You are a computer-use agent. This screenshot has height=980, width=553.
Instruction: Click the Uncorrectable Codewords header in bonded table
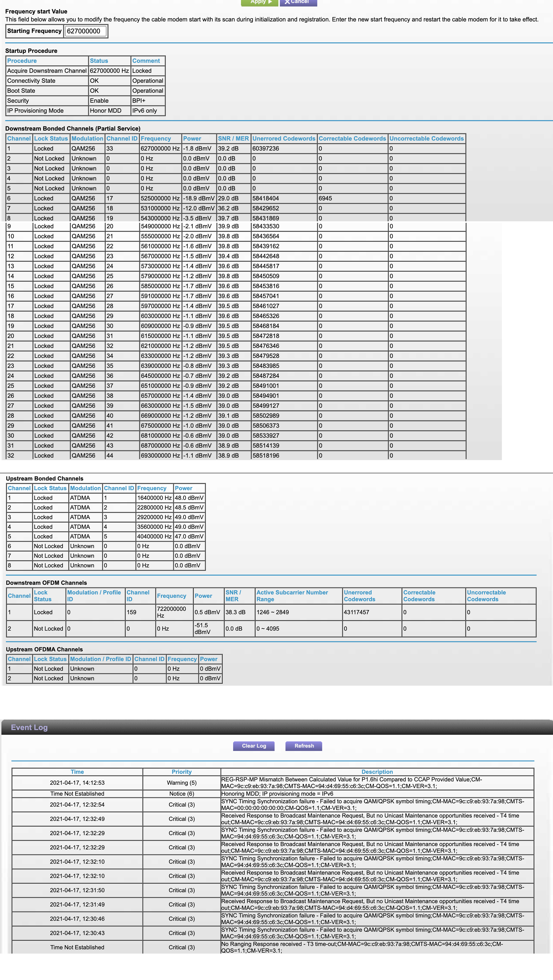[x=426, y=139]
